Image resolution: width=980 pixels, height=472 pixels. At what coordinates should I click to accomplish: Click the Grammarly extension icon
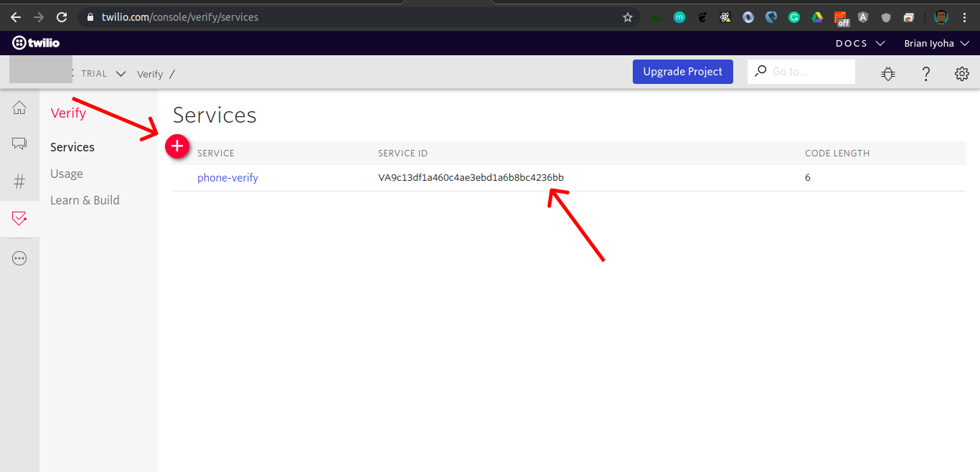[x=794, y=17]
